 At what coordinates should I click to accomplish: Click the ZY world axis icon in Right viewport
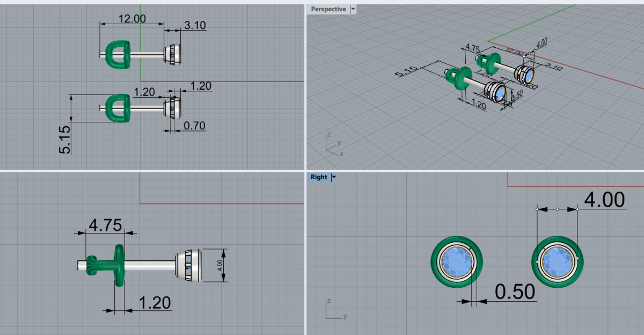coord(334,311)
